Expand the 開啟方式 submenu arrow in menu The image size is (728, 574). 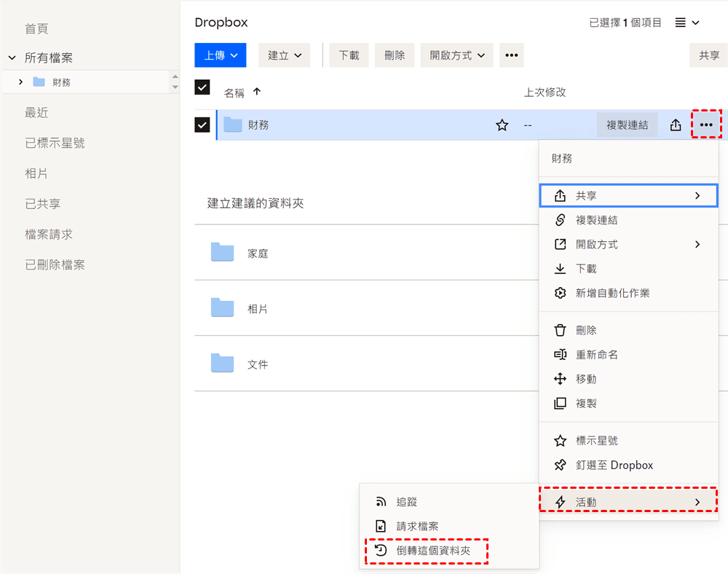click(697, 244)
